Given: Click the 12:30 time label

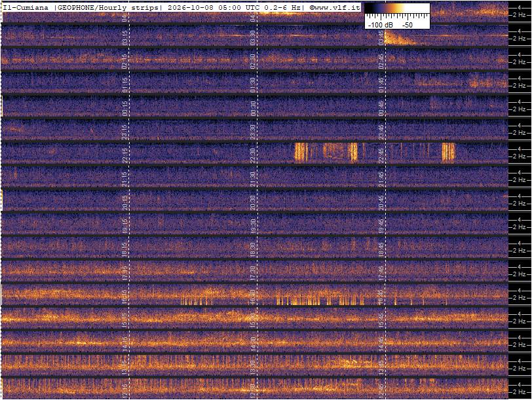Looking at the screenshot, I should 252,391.
